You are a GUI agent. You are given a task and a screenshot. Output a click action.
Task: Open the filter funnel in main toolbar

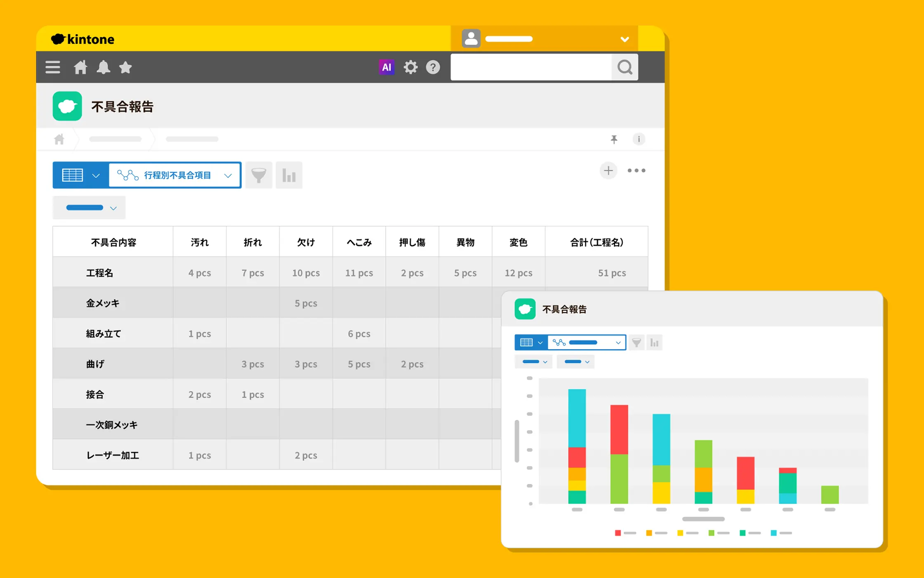click(259, 175)
